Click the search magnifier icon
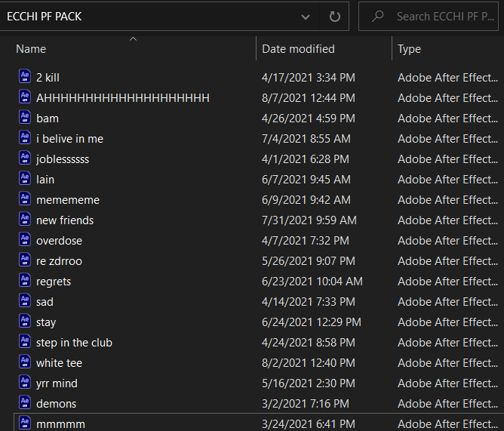The height and width of the screenshot is (431, 504). [378, 16]
